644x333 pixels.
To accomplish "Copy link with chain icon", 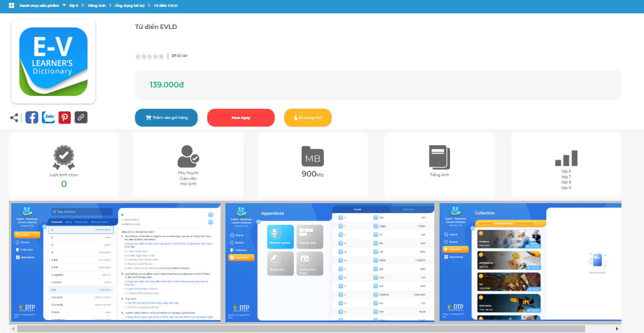I will tap(81, 117).
